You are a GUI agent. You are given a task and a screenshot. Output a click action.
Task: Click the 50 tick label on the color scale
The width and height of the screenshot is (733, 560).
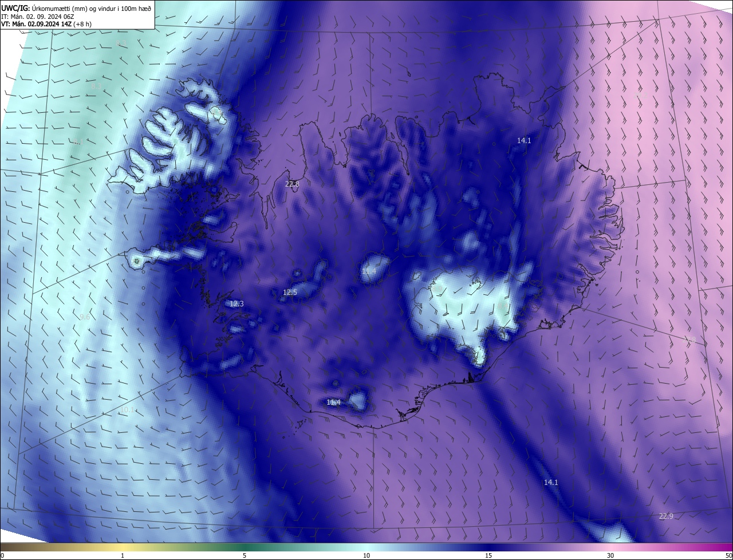(728, 555)
